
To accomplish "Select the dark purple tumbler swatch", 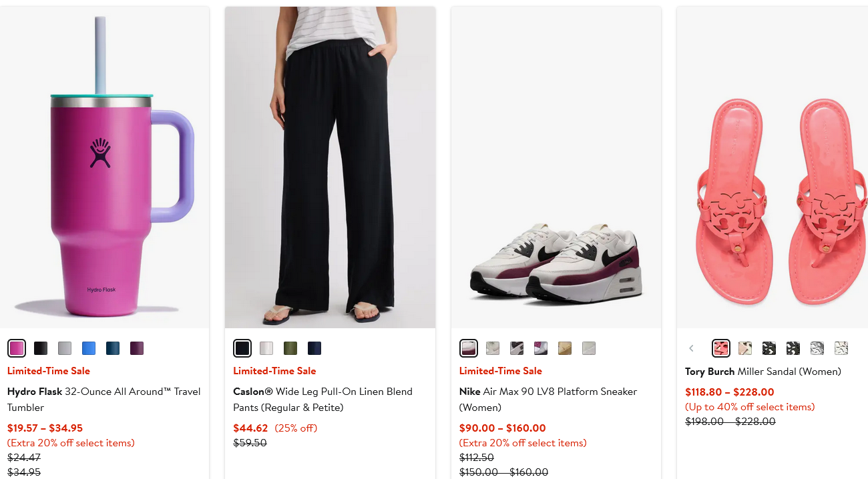I will click(137, 348).
